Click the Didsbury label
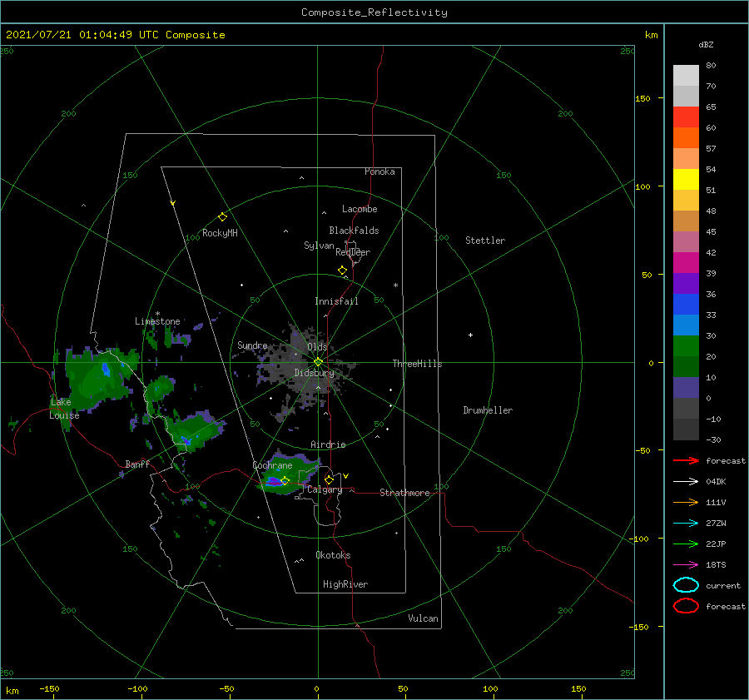749x700 pixels. coord(315,373)
